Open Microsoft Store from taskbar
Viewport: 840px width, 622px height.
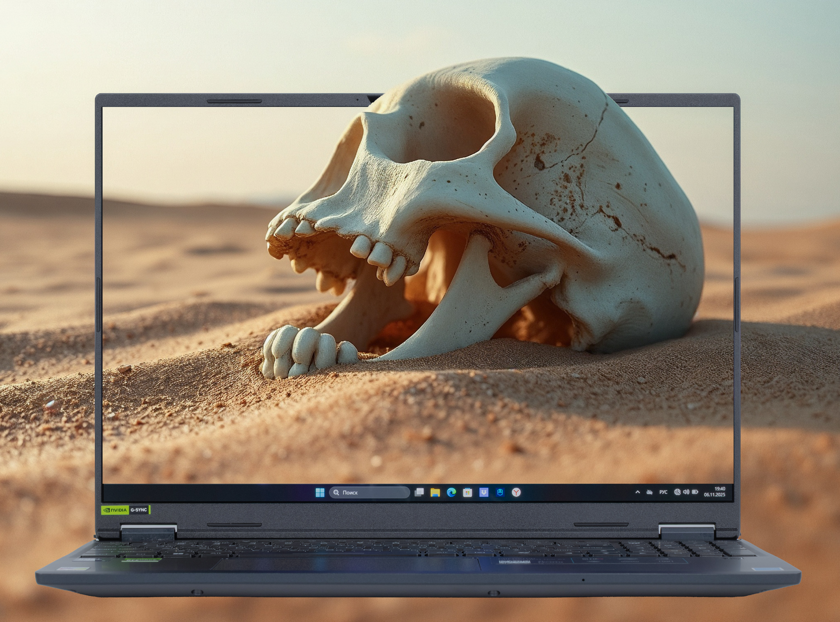(467, 493)
